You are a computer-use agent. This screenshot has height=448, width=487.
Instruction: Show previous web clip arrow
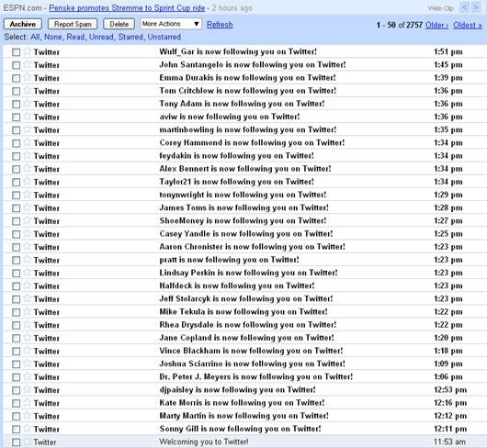tap(464, 7)
